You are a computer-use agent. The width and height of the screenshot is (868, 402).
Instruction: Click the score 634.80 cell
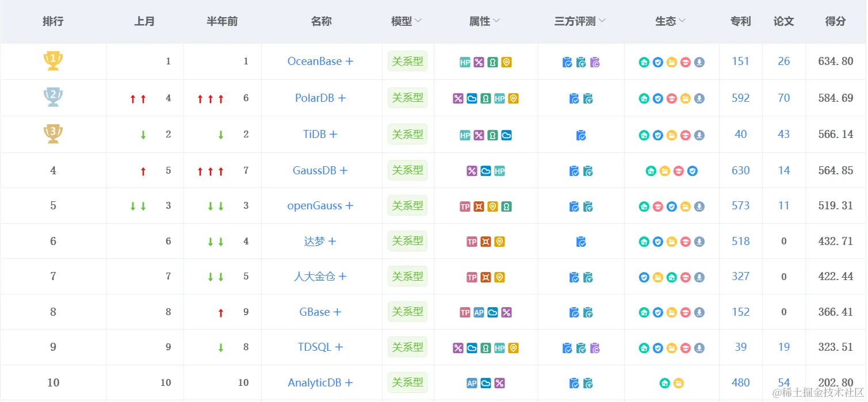pos(835,61)
